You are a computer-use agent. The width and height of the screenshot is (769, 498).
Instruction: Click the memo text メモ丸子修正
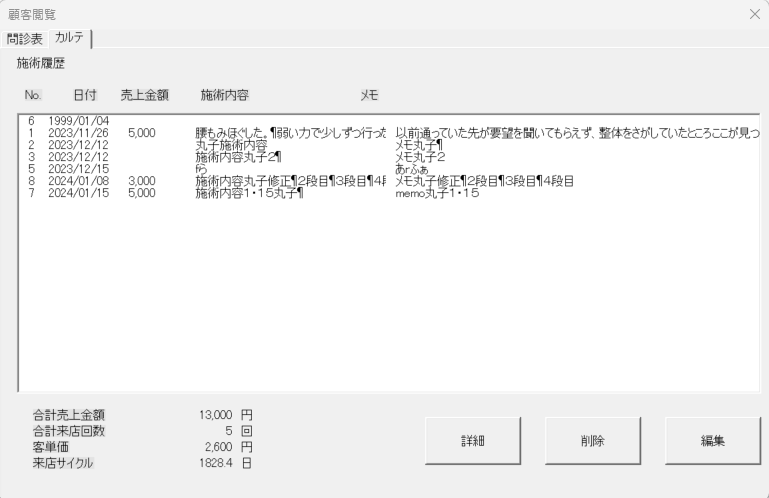tap(427, 181)
